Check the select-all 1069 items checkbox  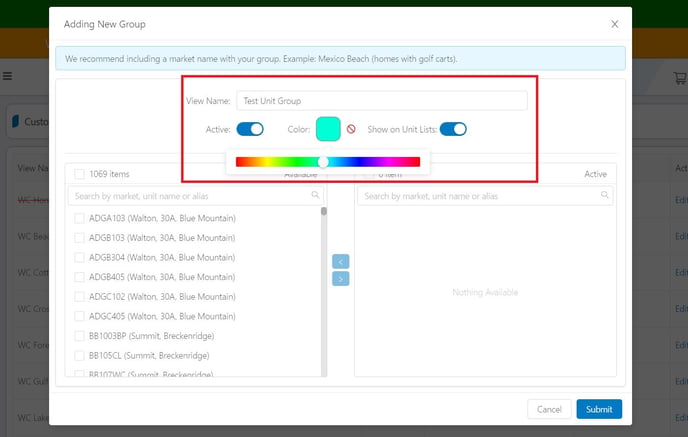coord(79,174)
